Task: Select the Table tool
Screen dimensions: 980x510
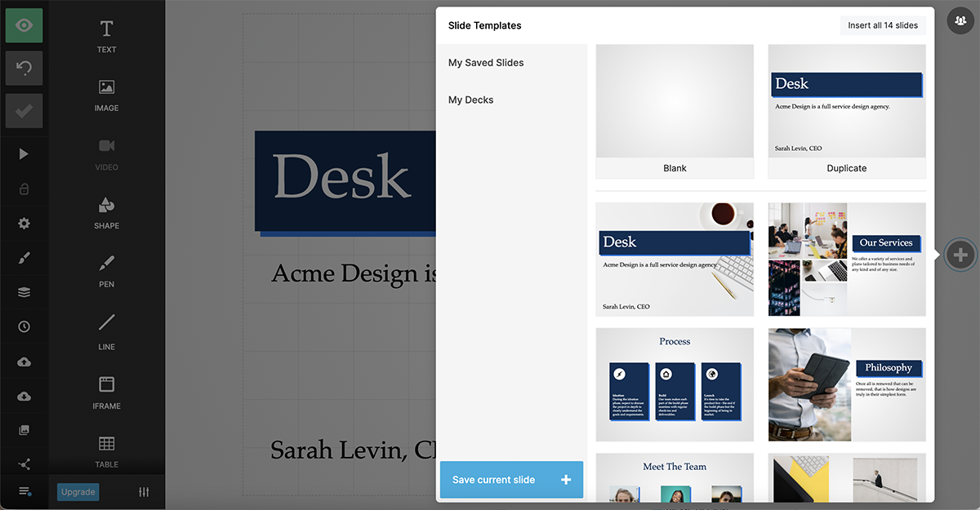Action: tap(107, 452)
